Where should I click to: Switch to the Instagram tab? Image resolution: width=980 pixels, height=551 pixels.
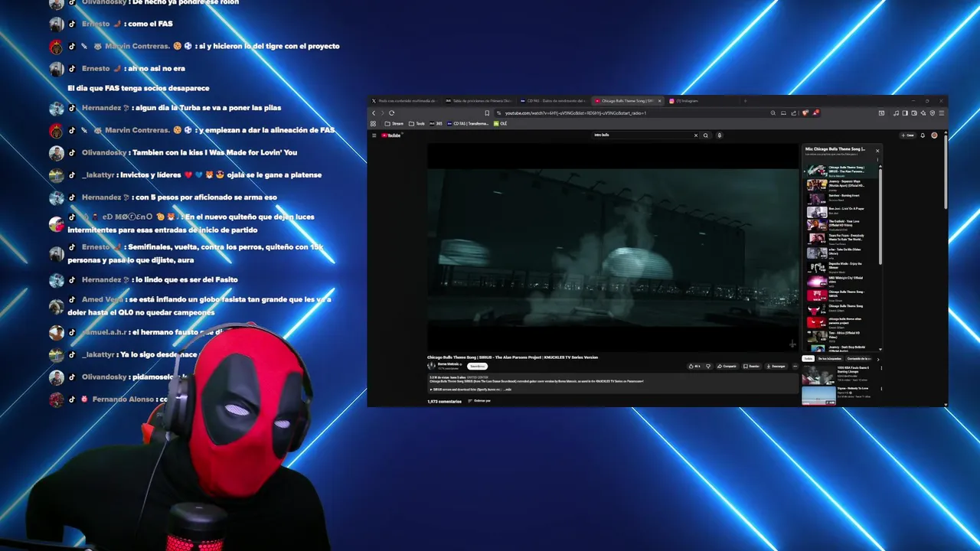coord(703,101)
